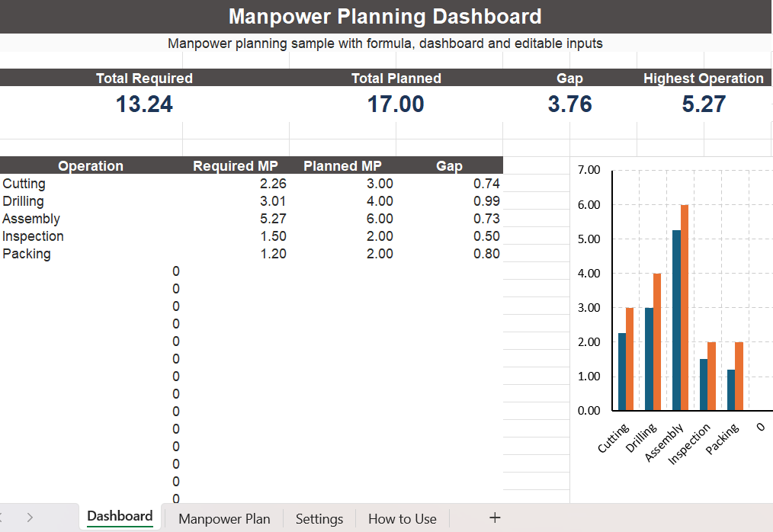Click the subtitle about manpower planning sample
773x532 pixels.
(385, 43)
